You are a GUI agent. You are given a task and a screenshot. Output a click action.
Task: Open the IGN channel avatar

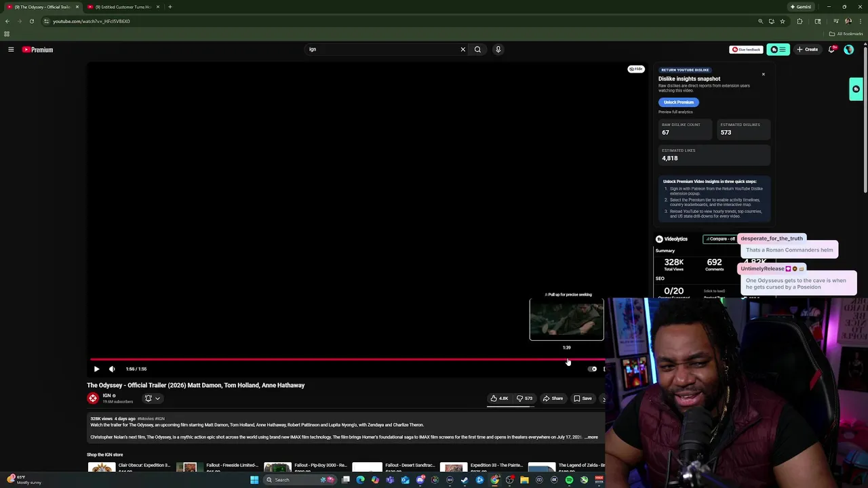[93, 399]
